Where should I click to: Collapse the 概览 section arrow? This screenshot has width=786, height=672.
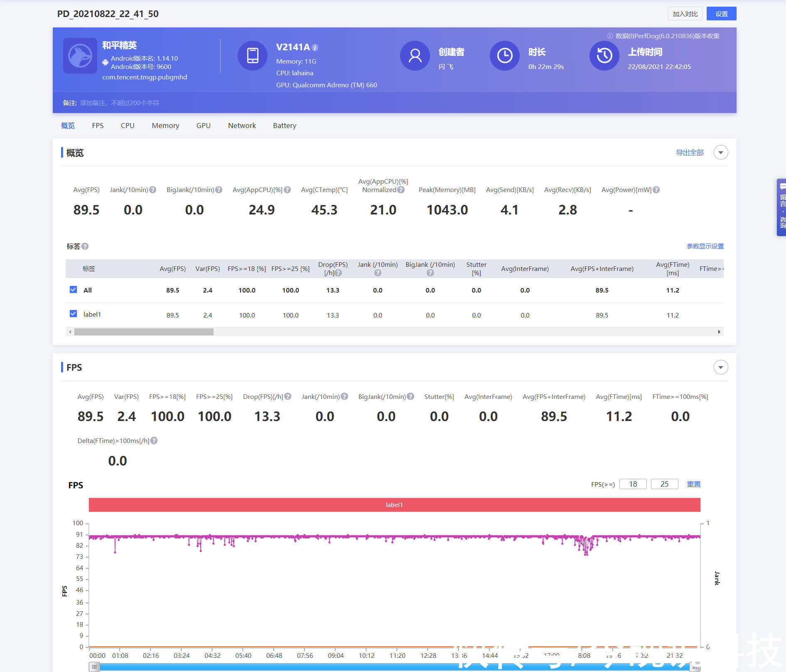click(721, 153)
